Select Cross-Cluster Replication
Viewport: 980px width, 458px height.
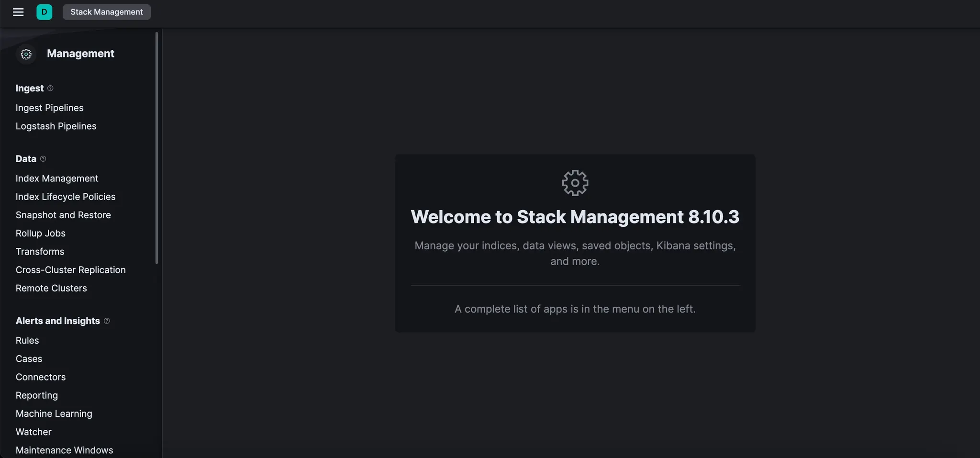click(x=71, y=270)
